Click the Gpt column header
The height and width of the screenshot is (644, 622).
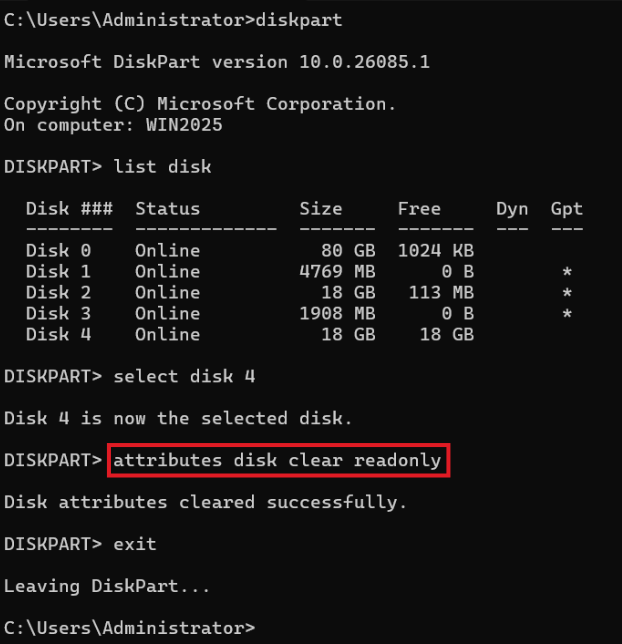click(x=567, y=209)
